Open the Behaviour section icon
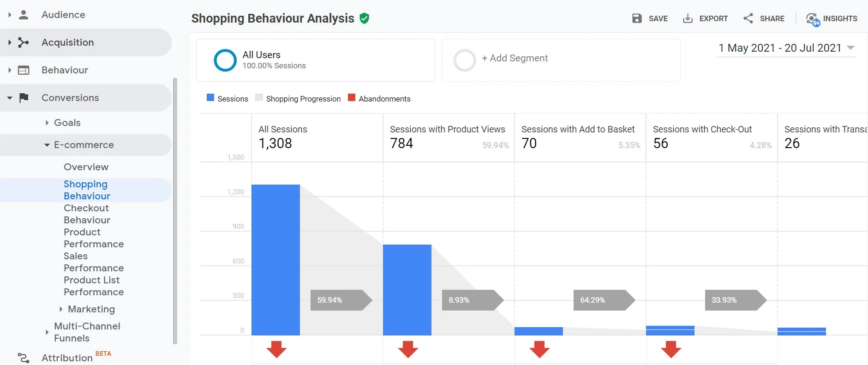The height and width of the screenshot is (365, 868). tap(24, 70)
